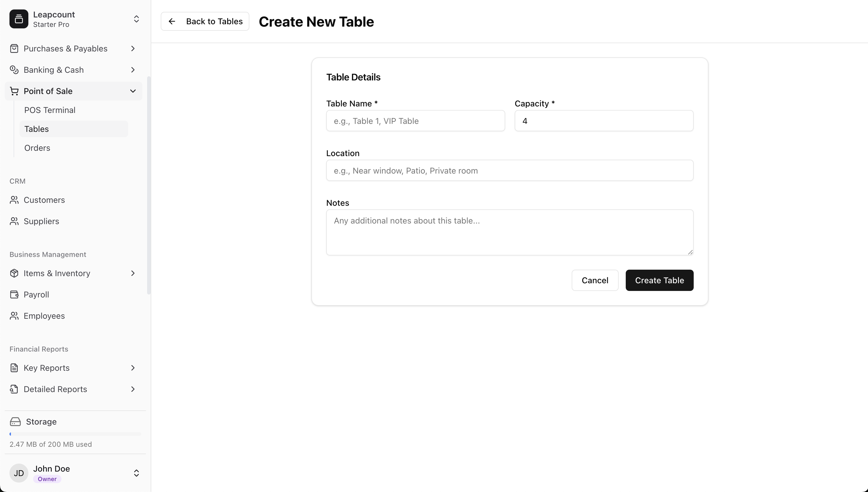
Task: Click the Cancel button
Action: pyautogui.click(x=595, y=281)
